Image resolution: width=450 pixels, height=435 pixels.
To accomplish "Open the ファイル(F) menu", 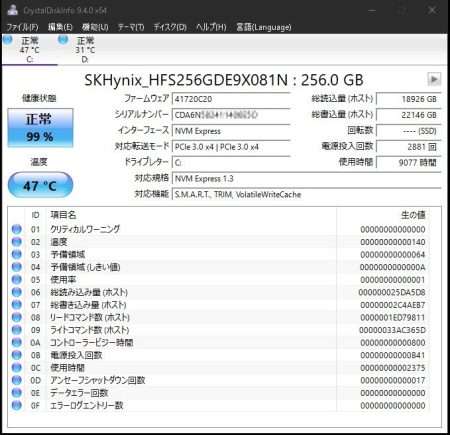I will coord(22,27).
